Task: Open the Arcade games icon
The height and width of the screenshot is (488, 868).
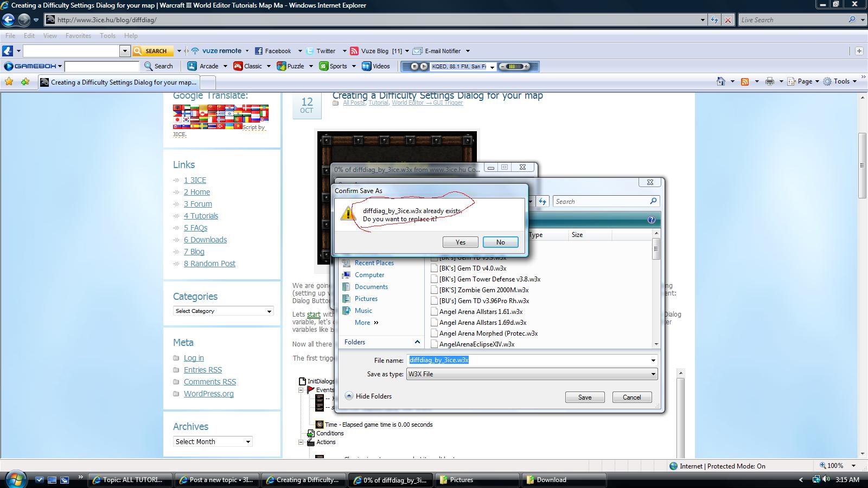Action: point(192,66)
